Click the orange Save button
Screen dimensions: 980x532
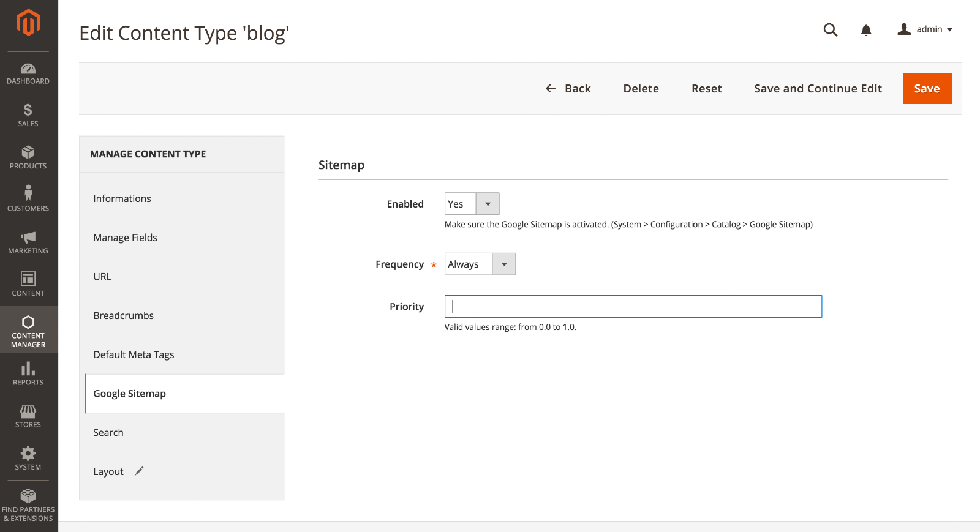click(927, 89)
